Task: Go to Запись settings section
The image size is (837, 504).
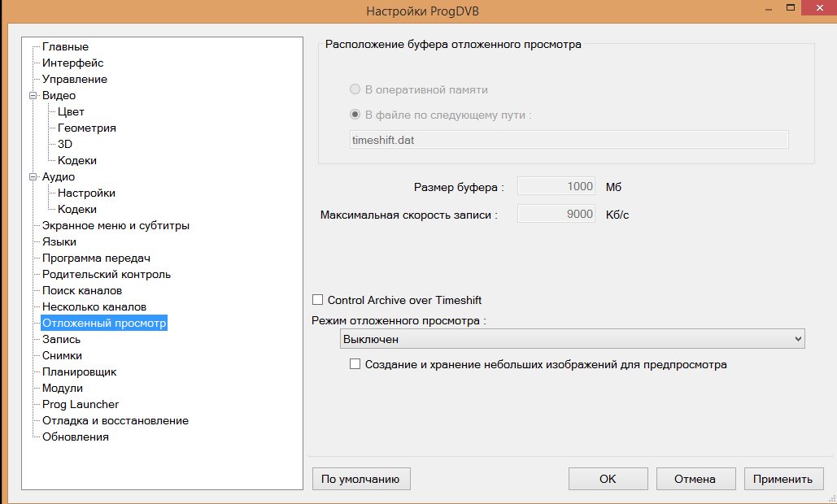Action: (x=61, y=340)
